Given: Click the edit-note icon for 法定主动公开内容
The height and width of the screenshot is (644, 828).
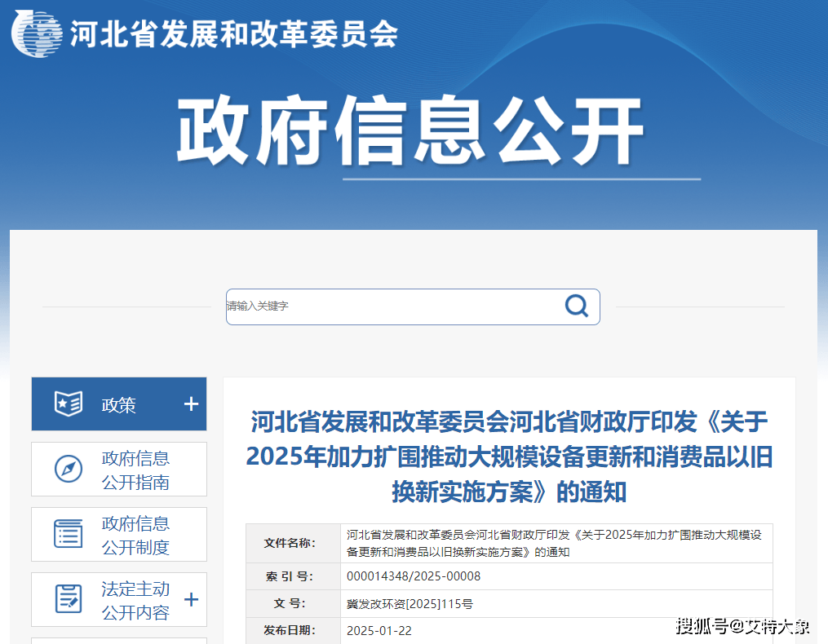Looking at the screenshot, I should [69, 598].
